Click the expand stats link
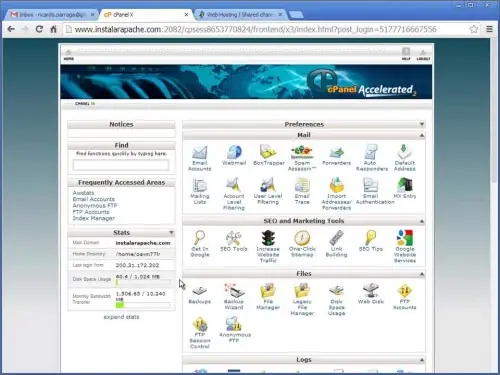Viewport: 500px width, 375px height. tap(121, 317)
